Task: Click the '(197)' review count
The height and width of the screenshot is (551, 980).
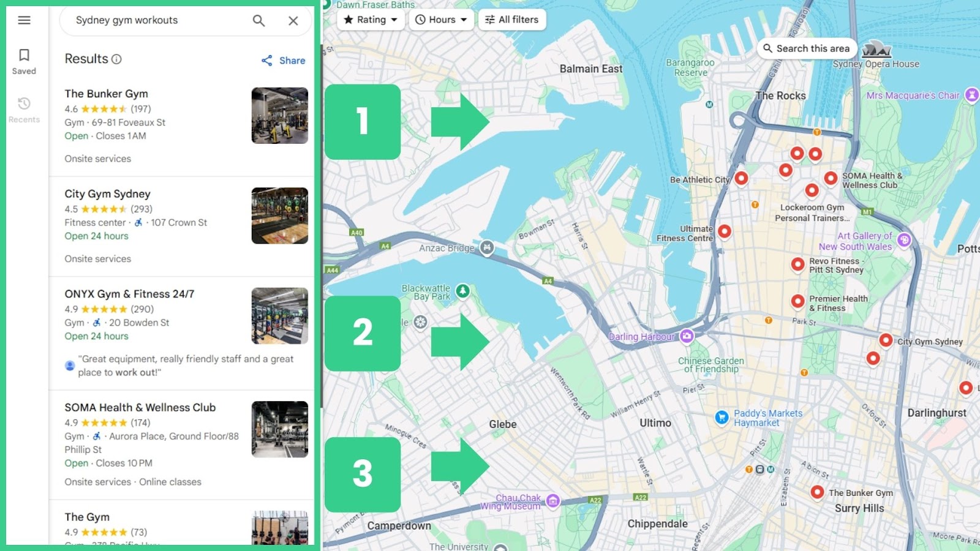Action: click(x=141, y=109)
